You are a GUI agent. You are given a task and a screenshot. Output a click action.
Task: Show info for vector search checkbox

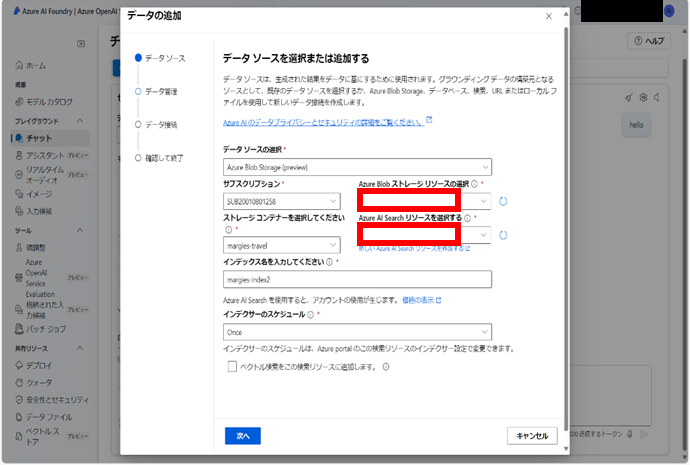tap(386, 367)
